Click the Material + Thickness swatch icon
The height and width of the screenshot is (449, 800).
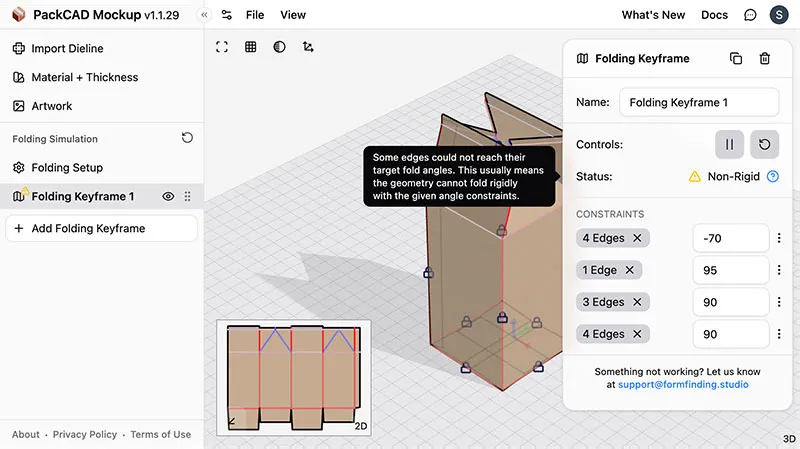point(19,77)
